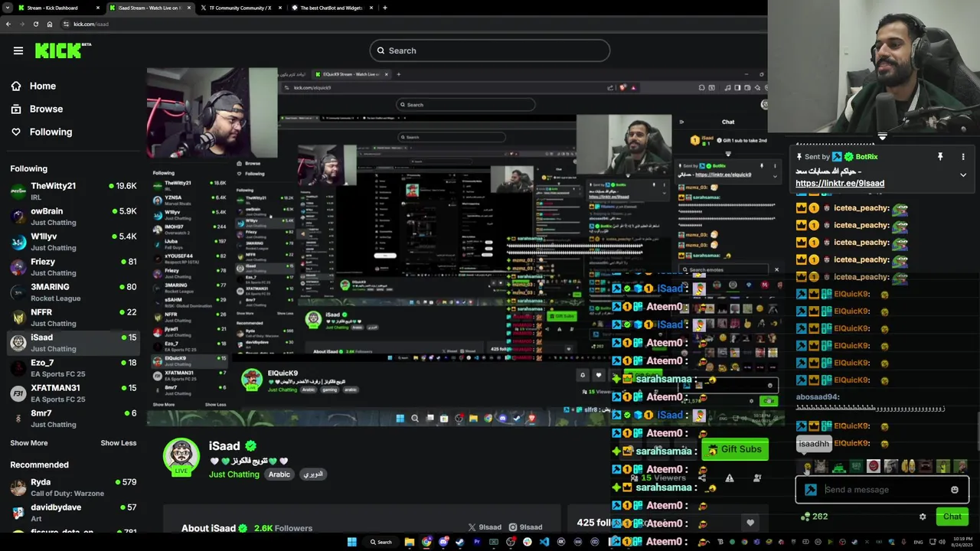The width and height of the screenshot is (980, 551).
Task: Open owBrain channel in the Following list
Action: click(x=73, y=216)
